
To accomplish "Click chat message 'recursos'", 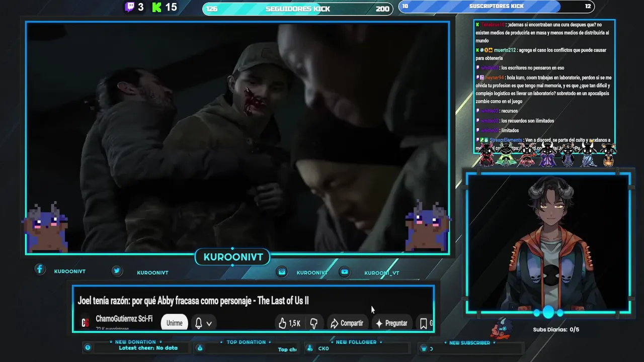I will [509, 111].
